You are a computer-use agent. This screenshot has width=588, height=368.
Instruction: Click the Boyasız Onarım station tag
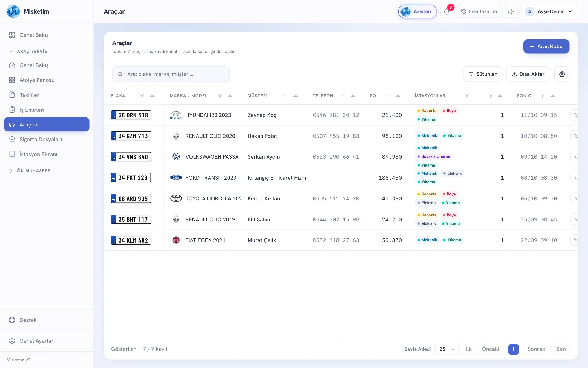coord(434,156)
